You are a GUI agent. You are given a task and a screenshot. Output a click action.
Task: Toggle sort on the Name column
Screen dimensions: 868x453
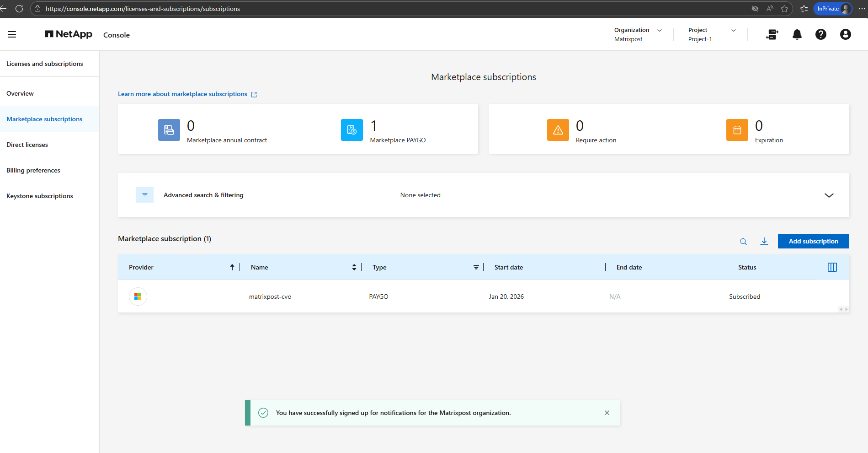(354, 267)
